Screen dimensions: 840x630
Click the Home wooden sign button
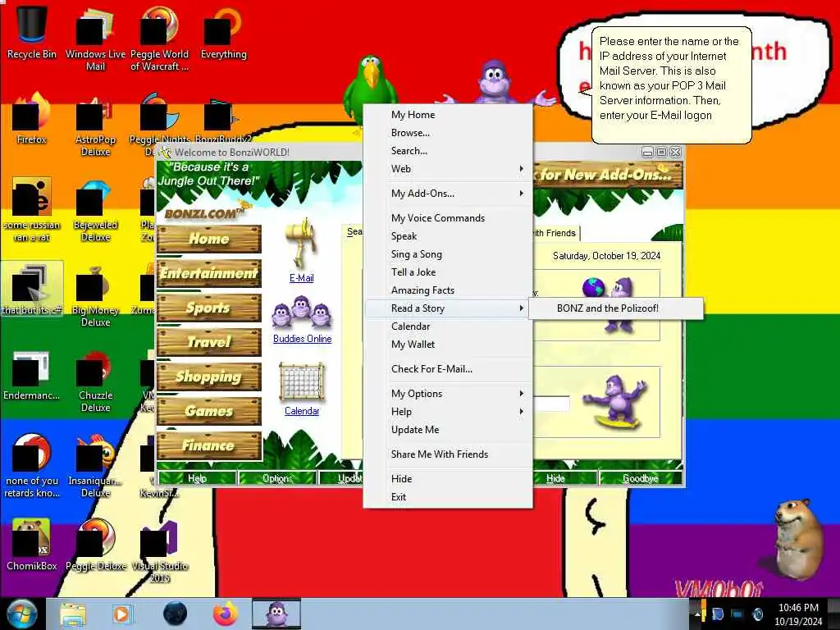[209, 239]
